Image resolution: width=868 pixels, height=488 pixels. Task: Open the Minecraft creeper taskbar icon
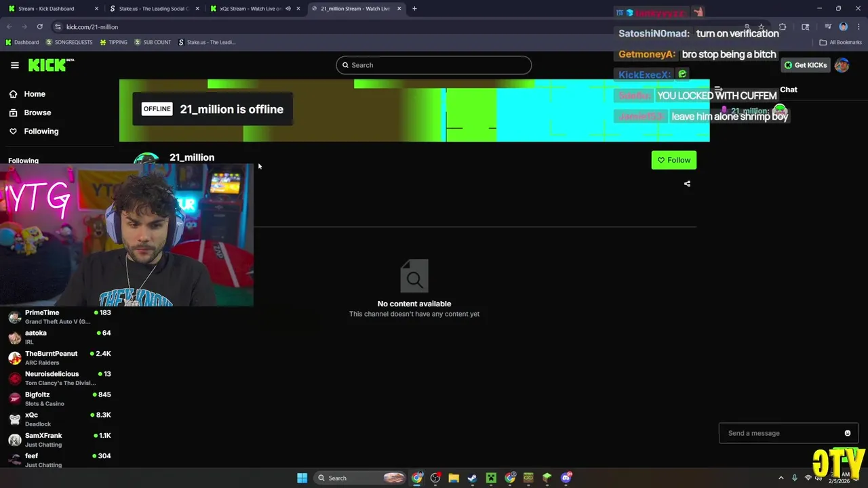coord(491,478)
